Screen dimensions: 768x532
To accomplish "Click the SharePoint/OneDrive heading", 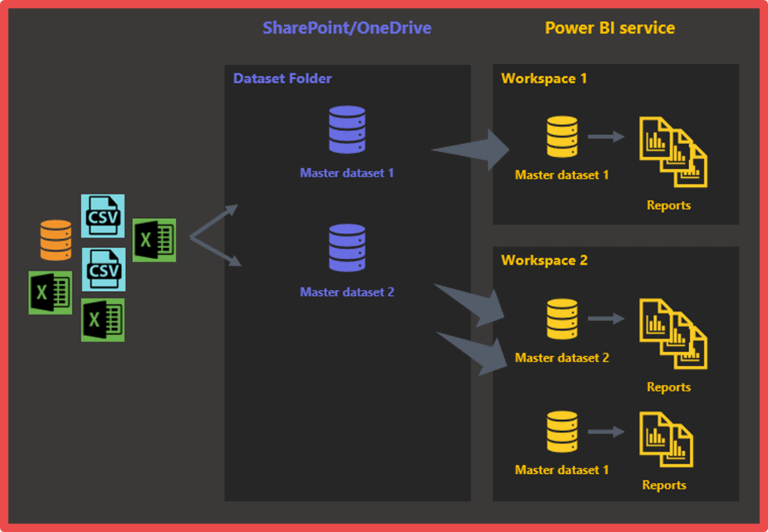I will tap(347, 28).
